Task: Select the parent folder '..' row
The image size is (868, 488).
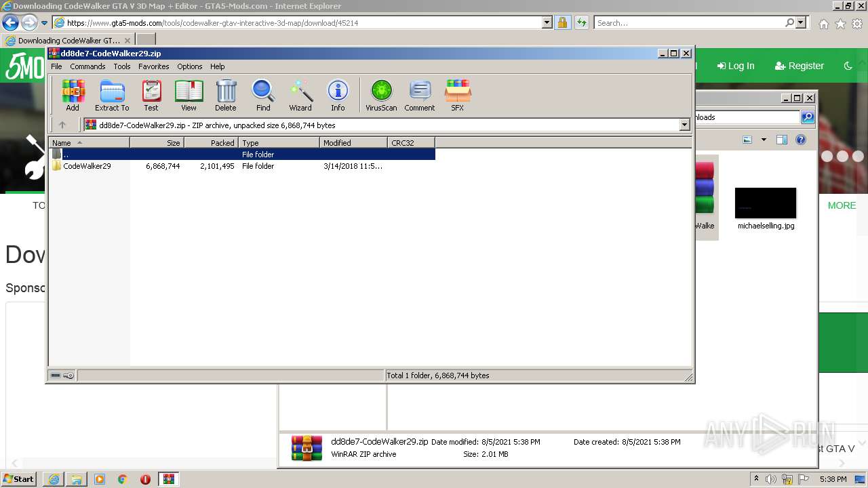Action: (242, 155)
